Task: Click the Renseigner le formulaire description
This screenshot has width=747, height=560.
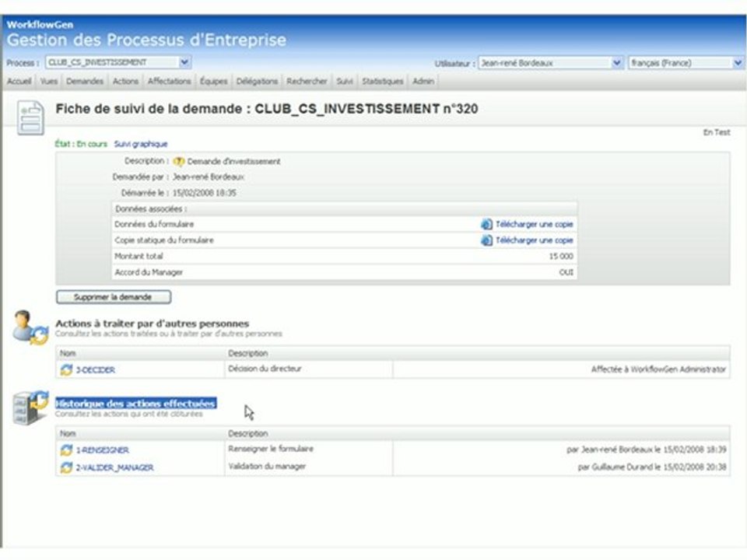Action: pyautogui.click(x=271, y=449)
